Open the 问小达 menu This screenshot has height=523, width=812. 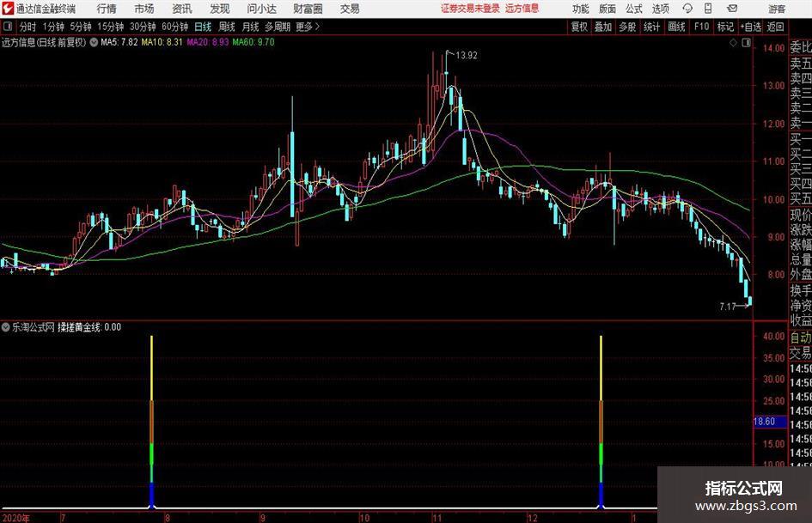261,9
